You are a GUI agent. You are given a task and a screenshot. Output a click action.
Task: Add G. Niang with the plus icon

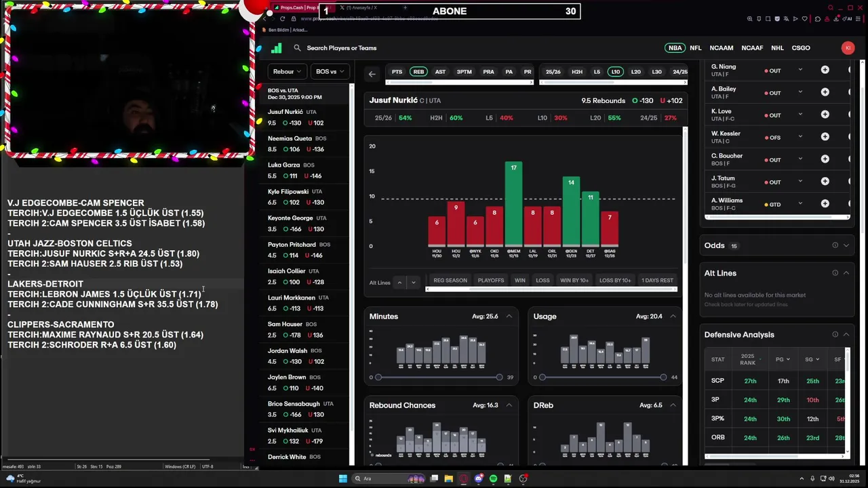click(x=825, y=70)
